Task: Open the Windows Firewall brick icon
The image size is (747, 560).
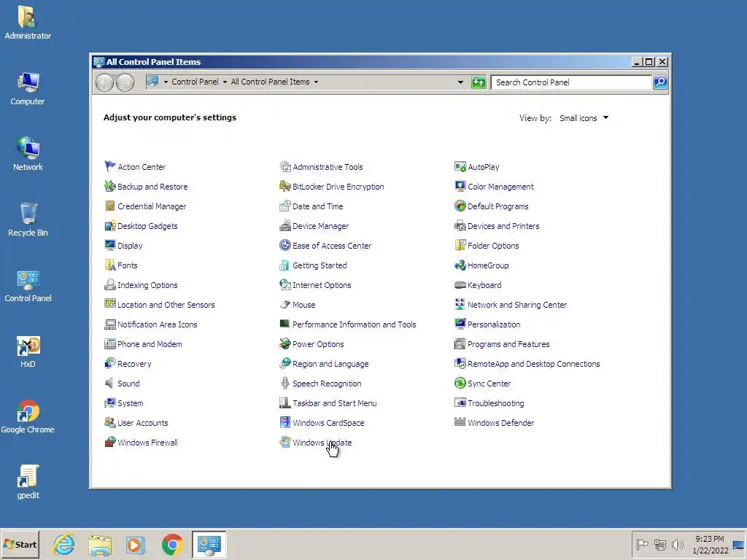Action: pos(110,442)
